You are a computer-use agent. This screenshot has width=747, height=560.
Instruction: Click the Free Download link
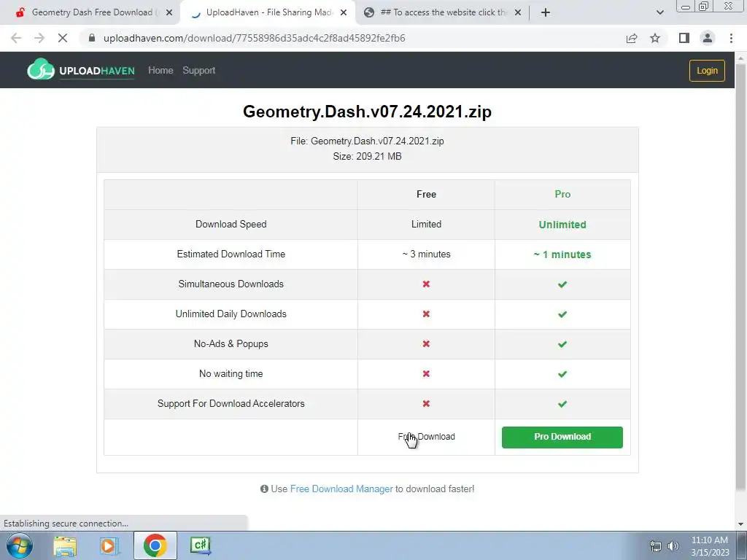tap(426, 437)
